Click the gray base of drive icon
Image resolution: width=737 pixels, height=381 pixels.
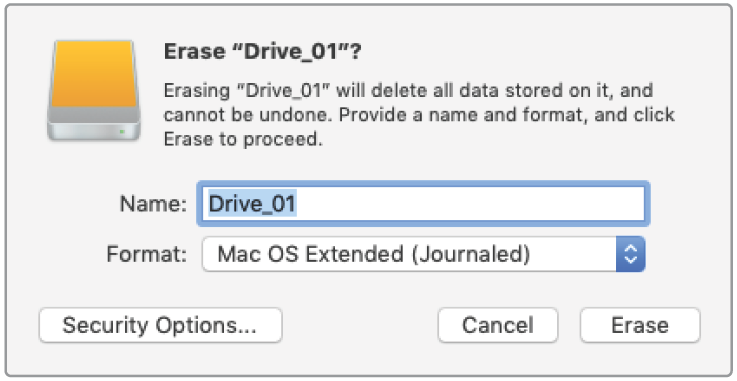(94, 125)
